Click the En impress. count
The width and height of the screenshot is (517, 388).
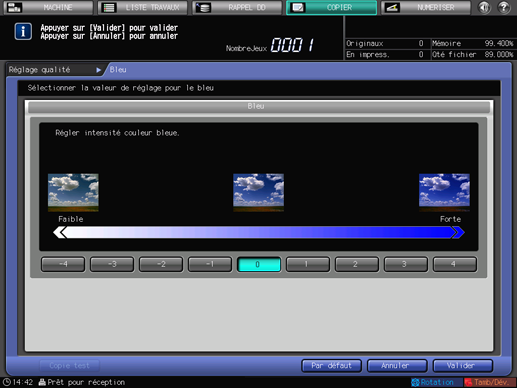pos(421,54)
